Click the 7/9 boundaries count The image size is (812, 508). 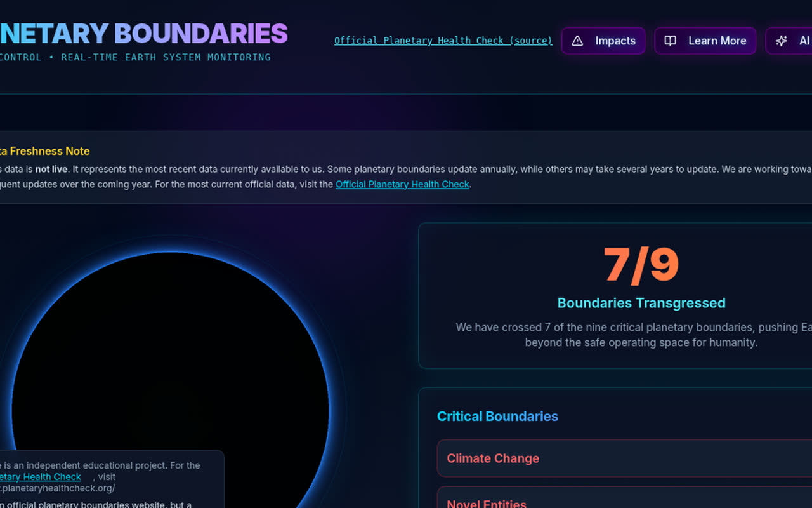coord(641,265)
